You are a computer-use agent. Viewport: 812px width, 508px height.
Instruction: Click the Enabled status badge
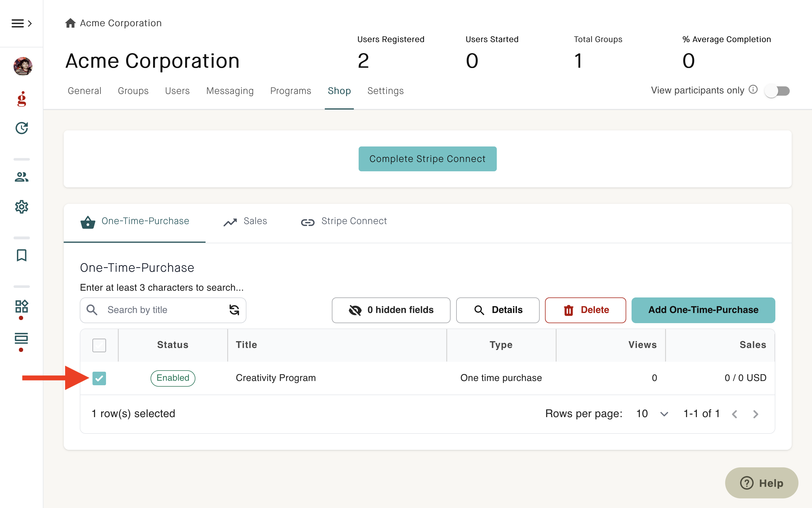(x=173, y=378)
